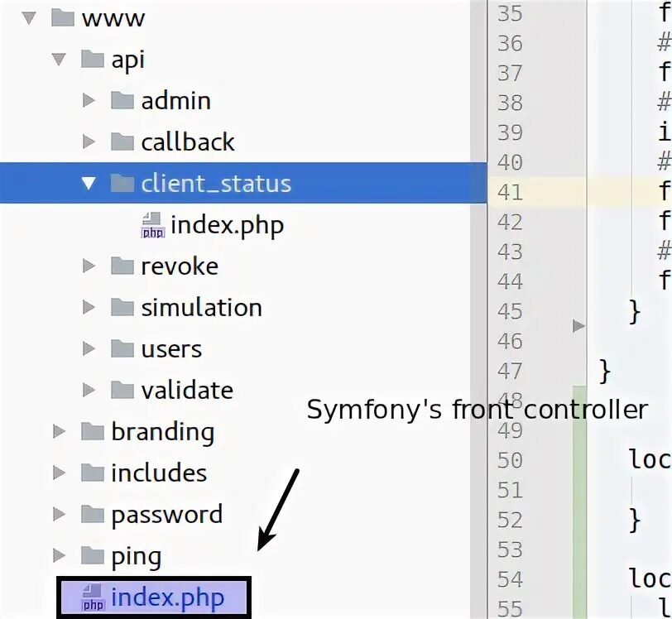Expand the revoke folder arrow
Viewport: 672px width, 619px height.
click(89, 266)
